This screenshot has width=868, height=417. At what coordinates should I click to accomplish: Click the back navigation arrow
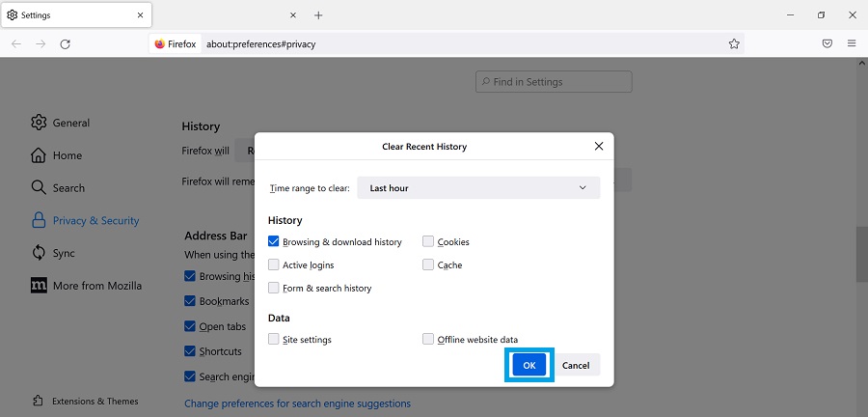16,43
